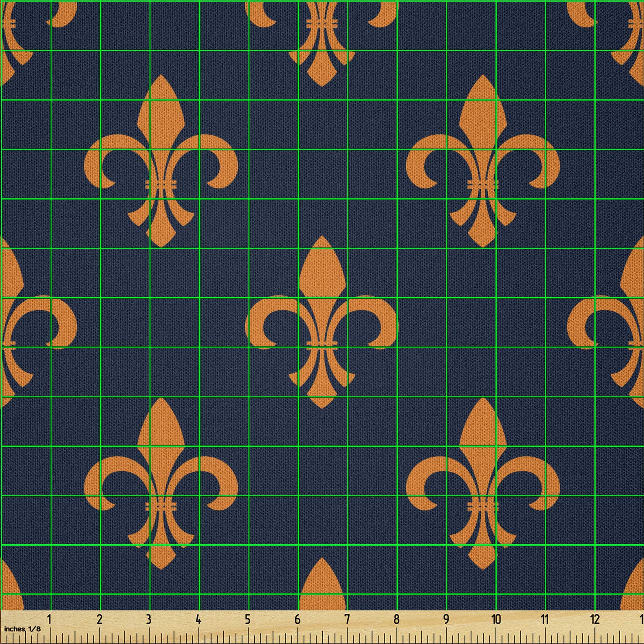Viewport: 644px width, 644px height.
Task: Click the partial fleur-de-lis at top center
Action: [322, 40]
